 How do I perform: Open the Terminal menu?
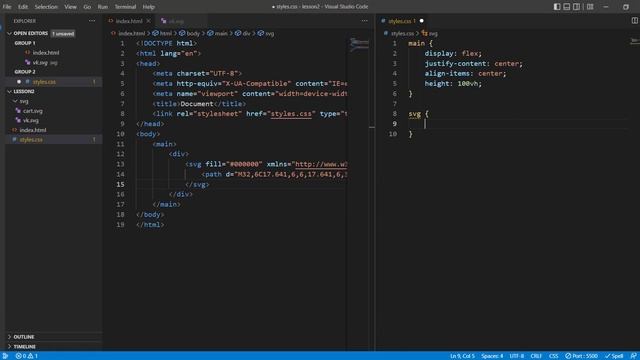pos(125,7)
